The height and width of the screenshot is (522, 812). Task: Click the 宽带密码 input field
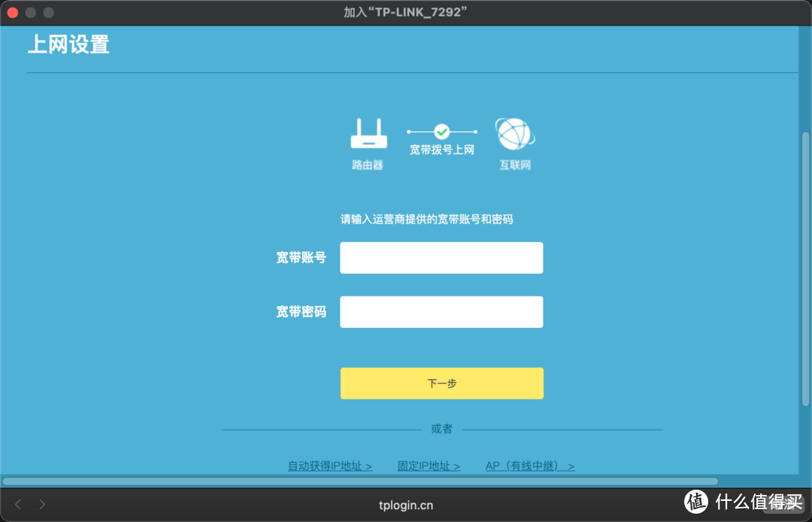point(441,311)
